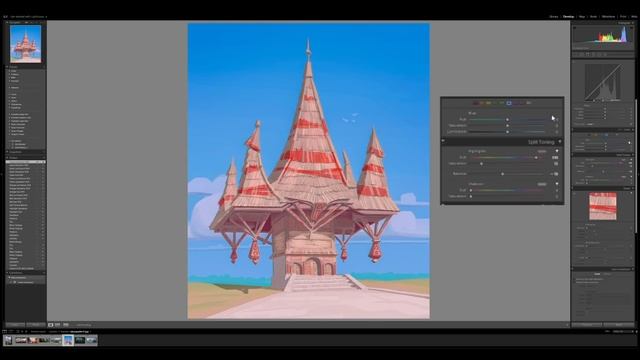Collapse Split Toning header triangle in inset
Screen dimensions: 640x360
[x=560, y=142]
